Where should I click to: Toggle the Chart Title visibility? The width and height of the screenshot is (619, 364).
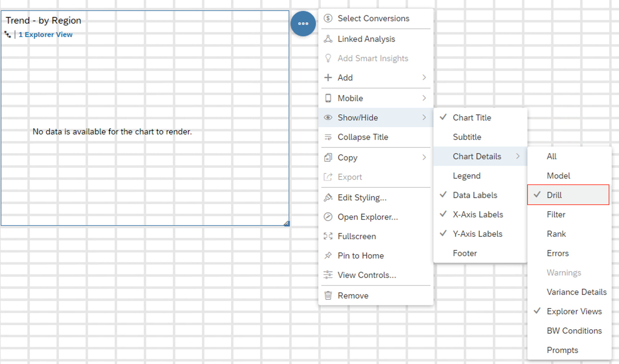point(472,117)
